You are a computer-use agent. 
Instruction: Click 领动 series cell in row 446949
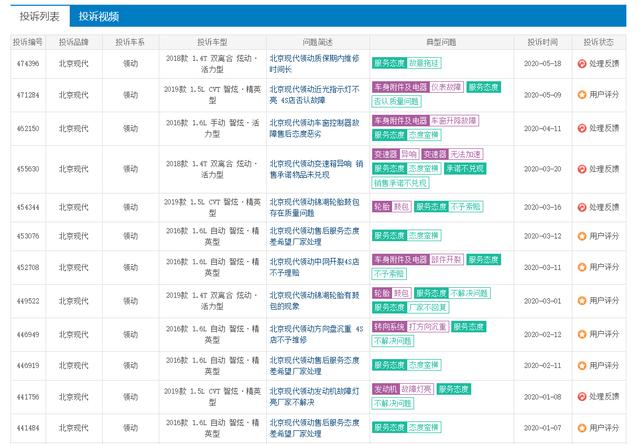[x=131, y=334]
